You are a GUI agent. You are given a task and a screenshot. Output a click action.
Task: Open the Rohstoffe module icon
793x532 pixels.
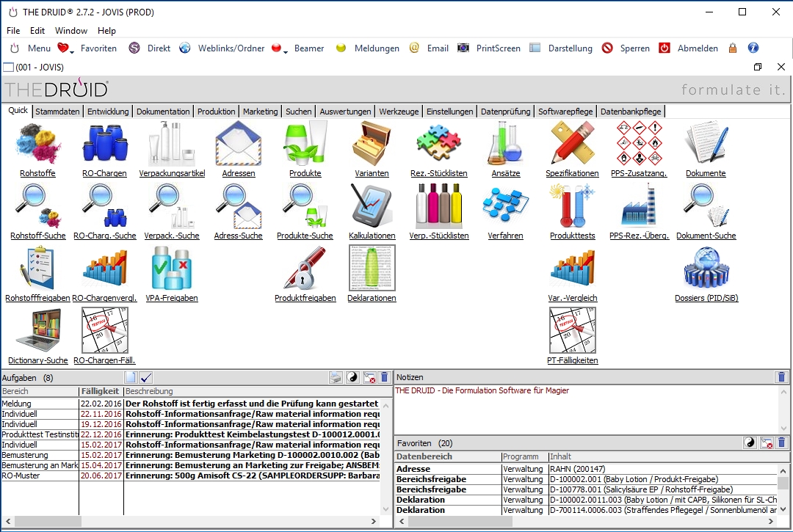37,144
